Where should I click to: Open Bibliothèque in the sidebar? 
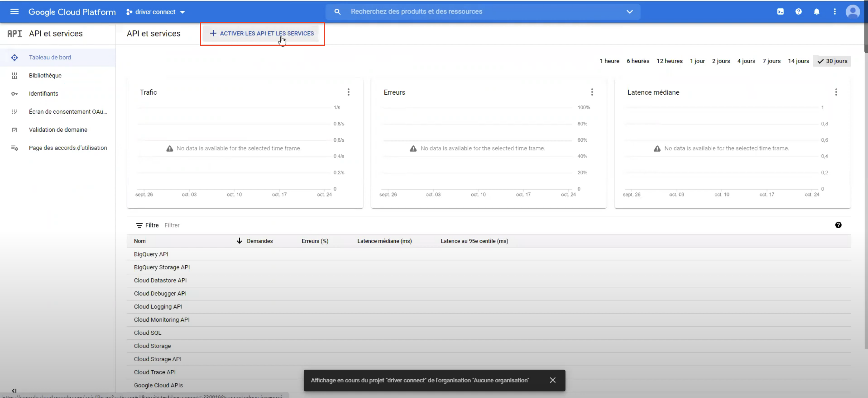45,75
